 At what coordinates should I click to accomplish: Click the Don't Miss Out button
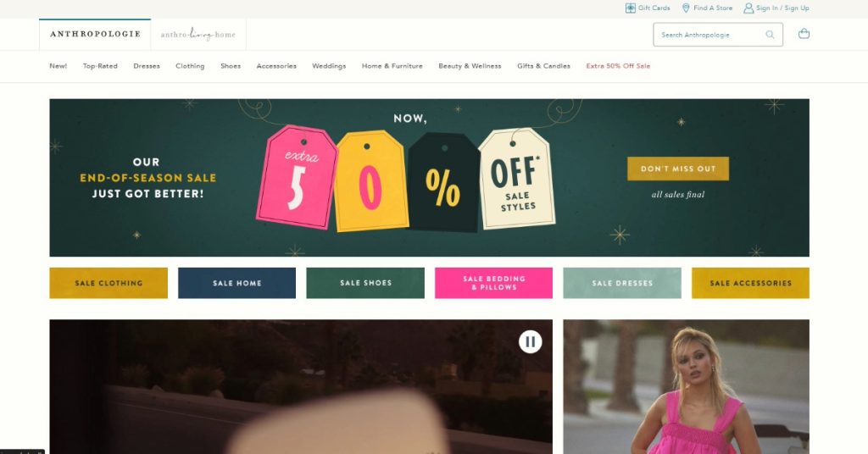pyautogui.click(x=678, y=169)
